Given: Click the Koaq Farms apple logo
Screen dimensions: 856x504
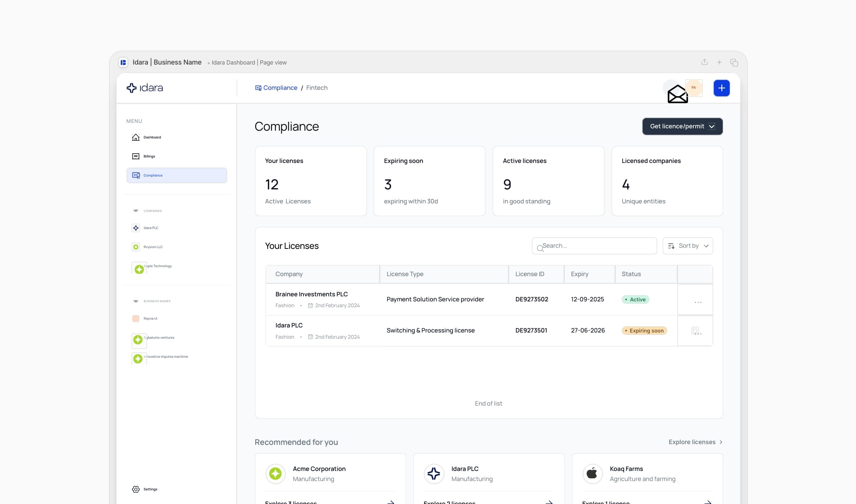Looking at the screenshot, I should pos(593,474).
